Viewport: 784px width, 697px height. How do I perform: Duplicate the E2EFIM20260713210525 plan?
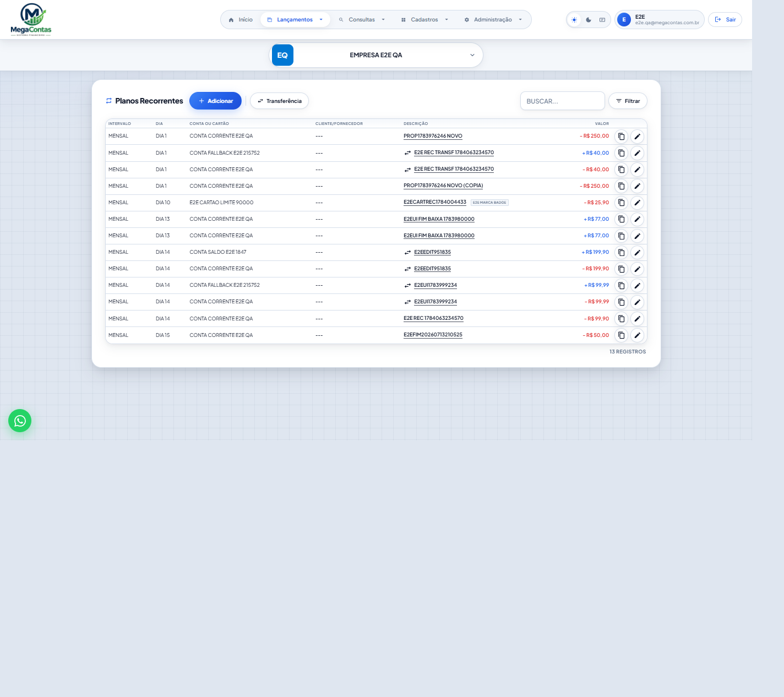621,335
